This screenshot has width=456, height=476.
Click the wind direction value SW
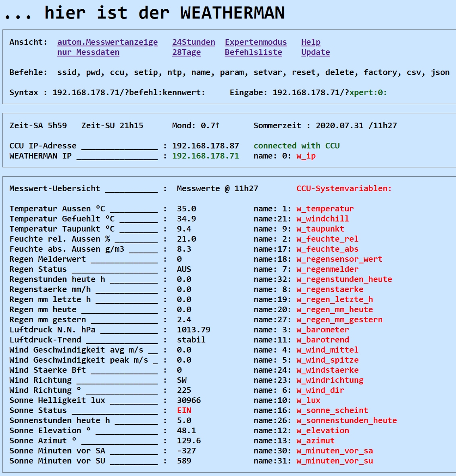[x=182, y=380]
